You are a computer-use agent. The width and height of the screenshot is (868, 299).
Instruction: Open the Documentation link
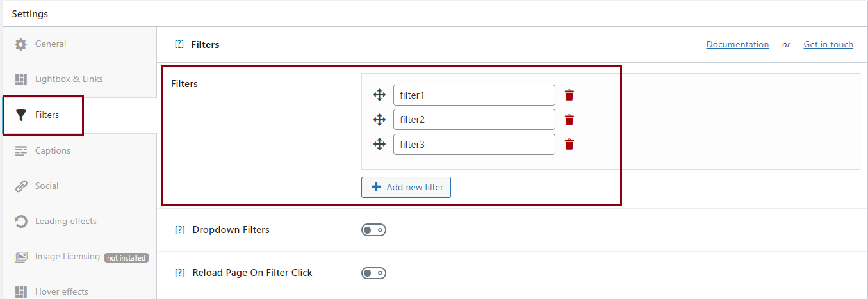click(x=737, y=45)
